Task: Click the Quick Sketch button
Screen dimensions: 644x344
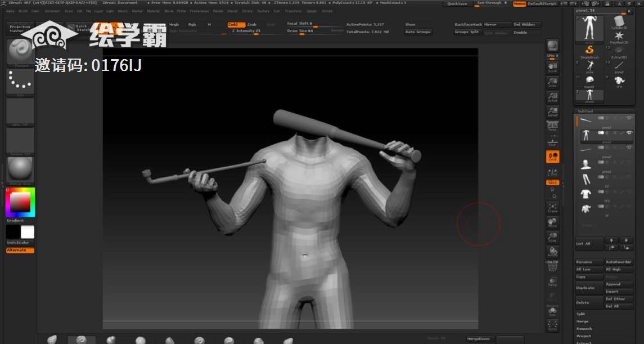Action: (x=80, y=28)
